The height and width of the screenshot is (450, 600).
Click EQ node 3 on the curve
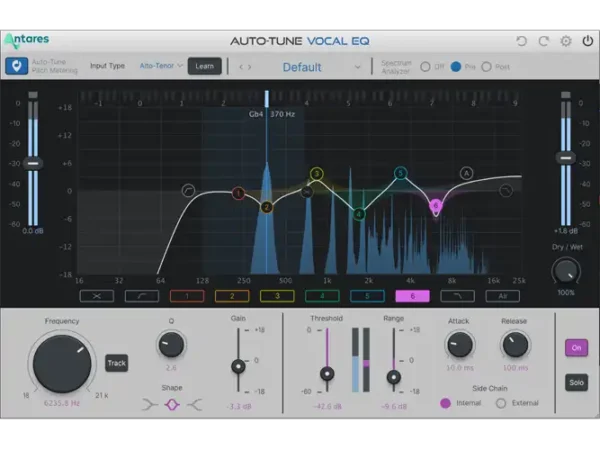316,174
